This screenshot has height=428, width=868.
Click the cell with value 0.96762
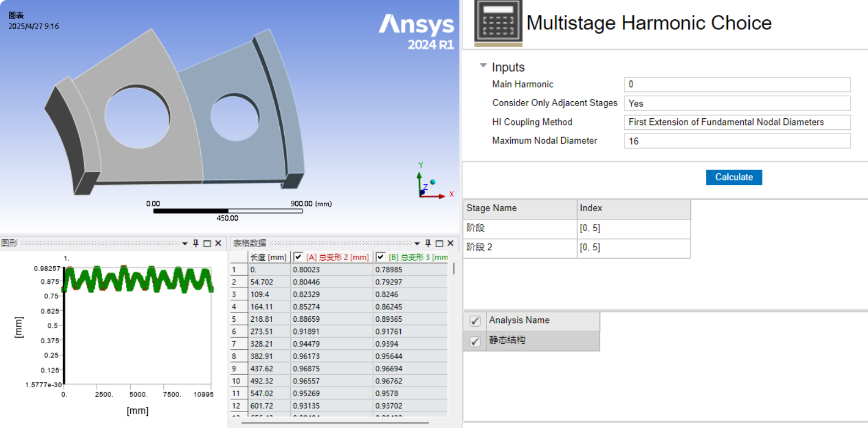click(x=410, y=381)
